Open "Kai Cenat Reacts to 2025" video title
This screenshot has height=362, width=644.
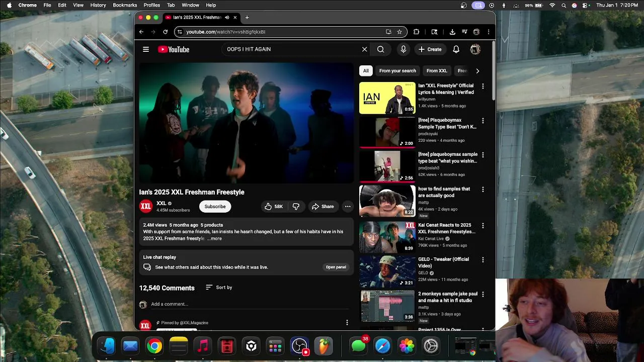pos(447,228)
